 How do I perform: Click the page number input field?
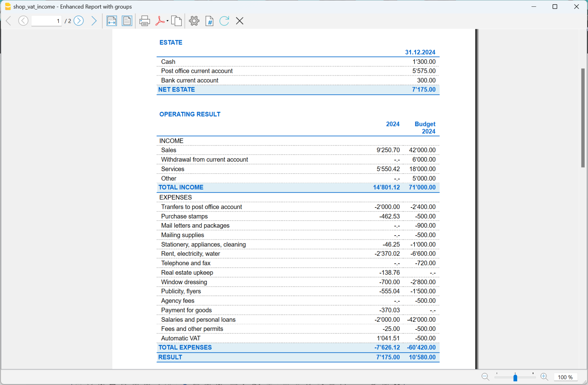(46, 21)
